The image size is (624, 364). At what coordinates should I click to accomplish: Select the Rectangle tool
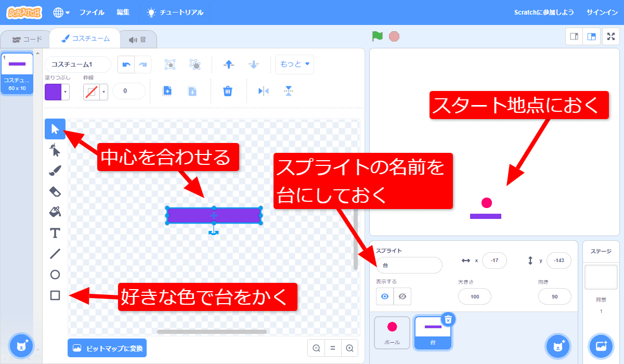point(55,295)
